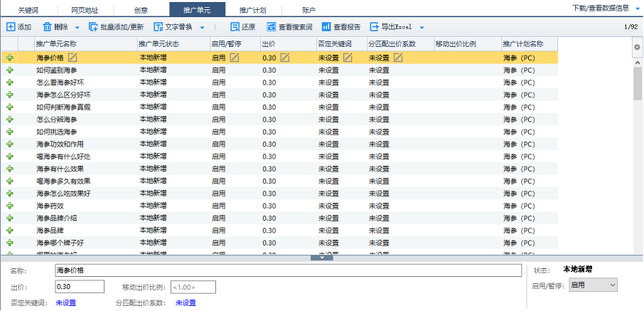Open the 启用/暂停 combo box
The width and height of the screenshot is (644, 311).
pyautogui.click(x=593, y=285)
